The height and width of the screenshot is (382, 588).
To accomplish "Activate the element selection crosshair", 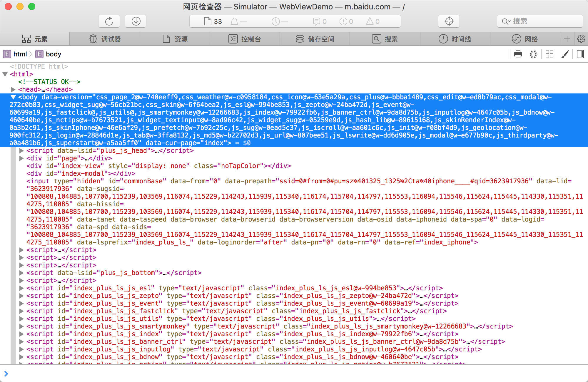I will [449, 21].
